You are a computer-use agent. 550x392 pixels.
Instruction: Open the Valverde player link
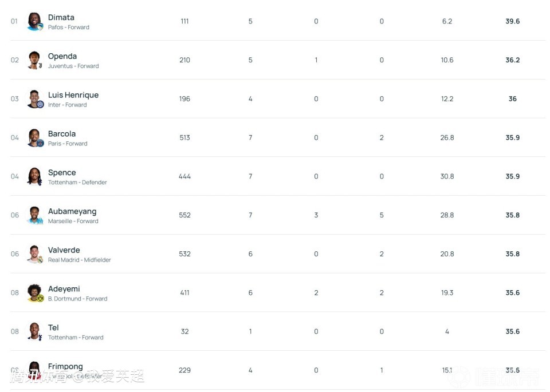pyautogui.click(x=64, y=250)
